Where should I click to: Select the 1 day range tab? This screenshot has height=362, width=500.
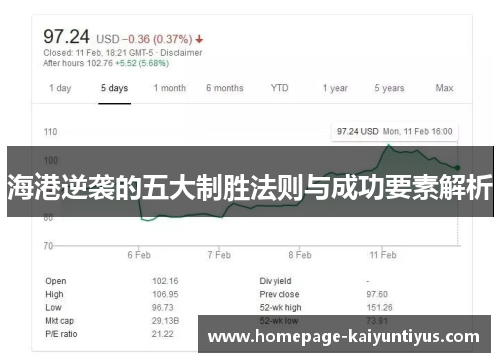[x=60, y=88]
